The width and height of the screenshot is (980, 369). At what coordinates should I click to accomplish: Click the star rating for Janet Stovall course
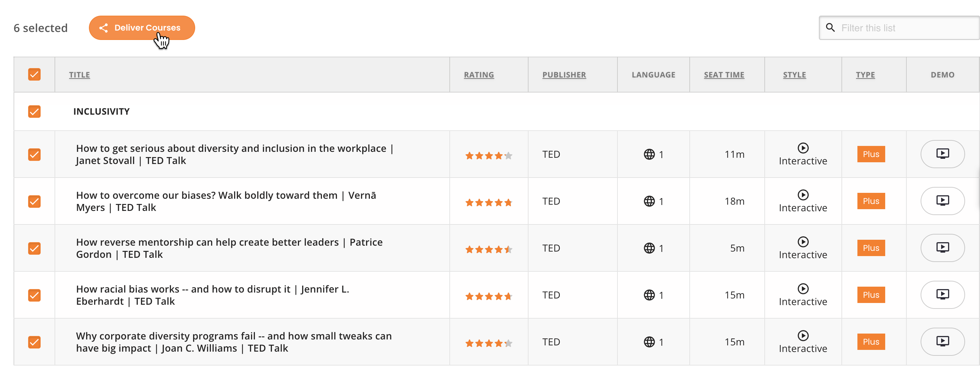[489, 155]
